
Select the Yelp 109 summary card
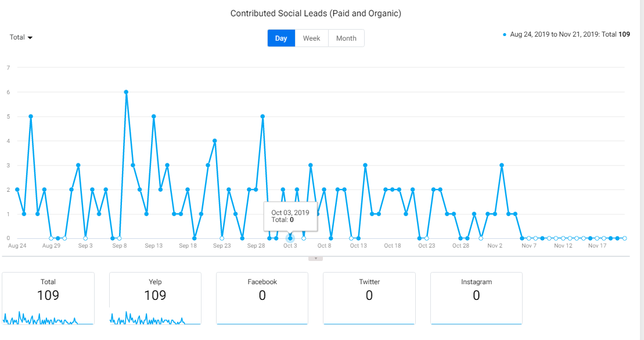pos(155,299)
